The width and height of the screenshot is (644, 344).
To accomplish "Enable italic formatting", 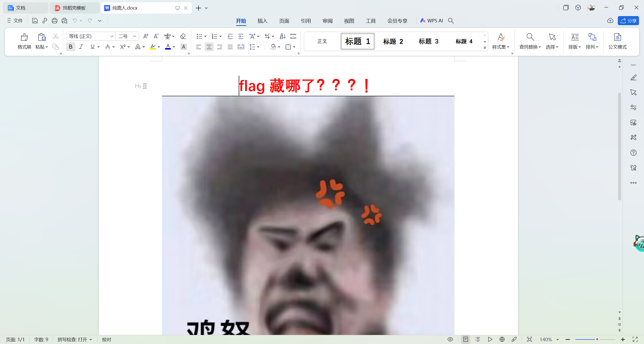I will [81, 47].
